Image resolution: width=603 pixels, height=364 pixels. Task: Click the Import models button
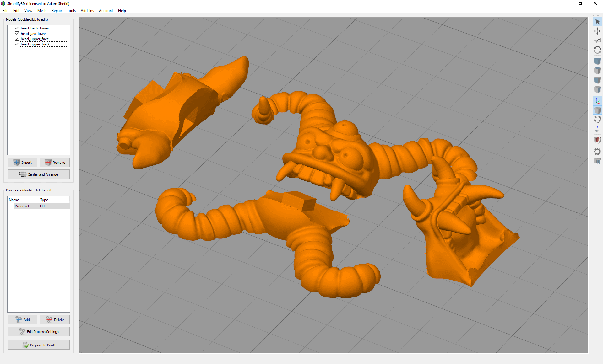tap(22, 162)
